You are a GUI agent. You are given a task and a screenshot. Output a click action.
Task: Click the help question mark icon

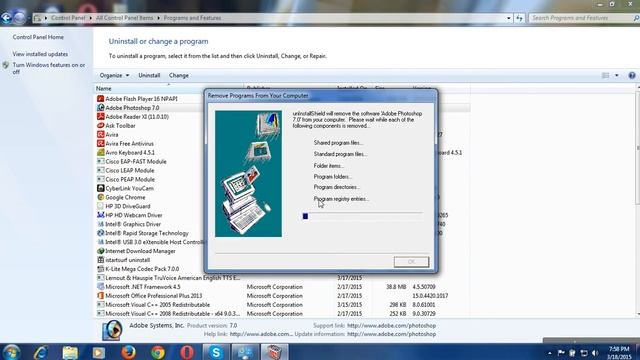click(x=632, y=76)
